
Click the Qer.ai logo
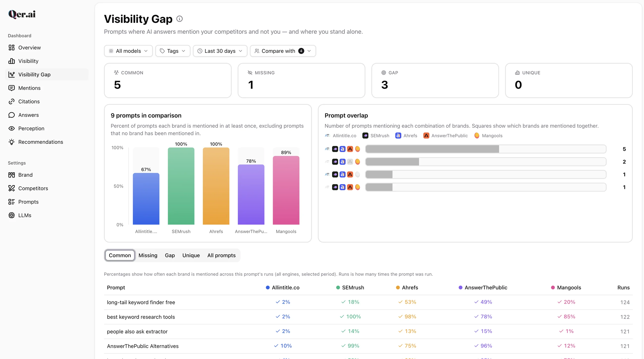click(x=22, y=14)
